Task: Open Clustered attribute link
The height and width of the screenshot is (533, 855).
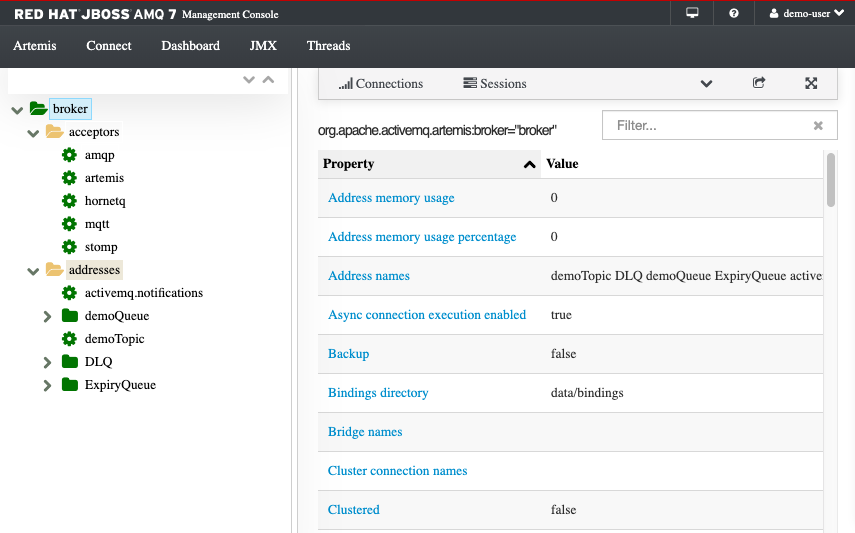Action: click(x=353, y=510)
